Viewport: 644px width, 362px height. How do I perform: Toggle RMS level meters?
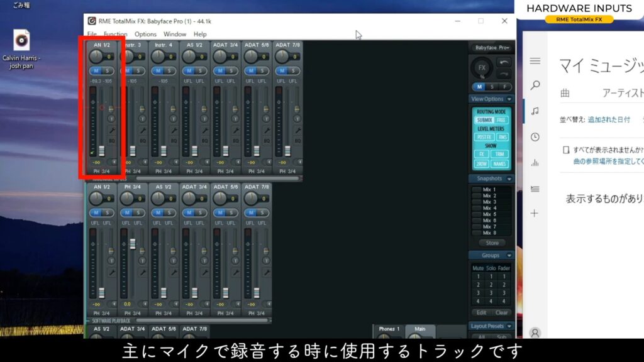(x=502, y=137)
